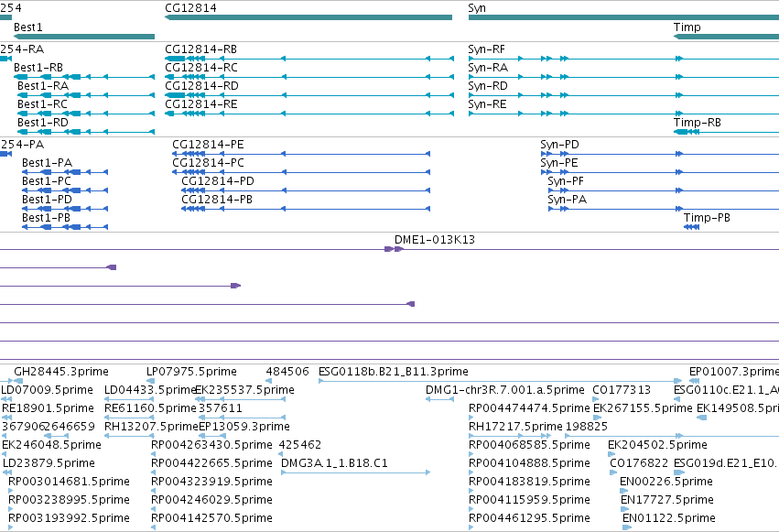Click the DME1-013K13 clone label
Image resolution: width=779 pixels, height=532 pixels.
point(435,240)
